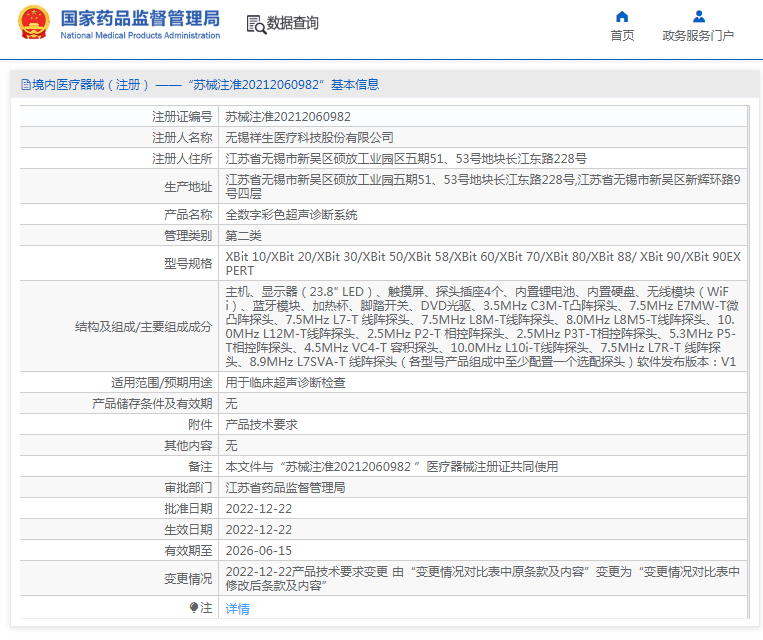Click the 政务服务门户 user icon
Screen dimensions: 763x640
[x=699, y=17]
